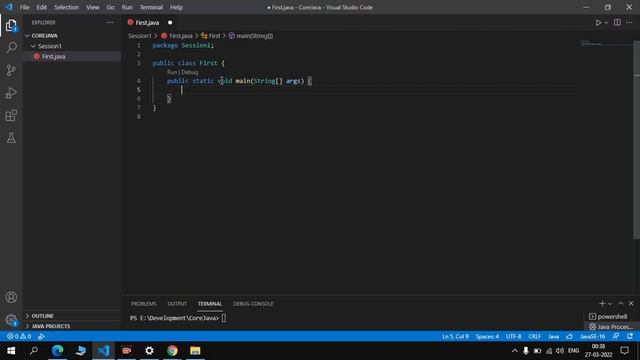Open the Windows Start menu
Viewport: 640px width, 360px height.
coord(11,351)
